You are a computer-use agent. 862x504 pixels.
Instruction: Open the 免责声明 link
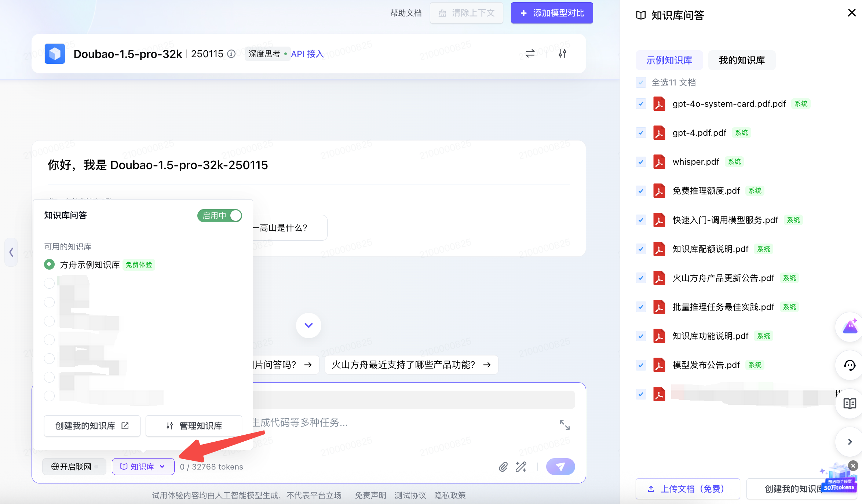370,496
